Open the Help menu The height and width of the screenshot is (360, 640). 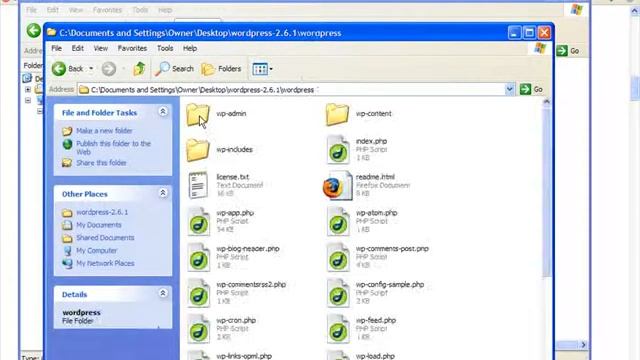(x=190, y=48)
